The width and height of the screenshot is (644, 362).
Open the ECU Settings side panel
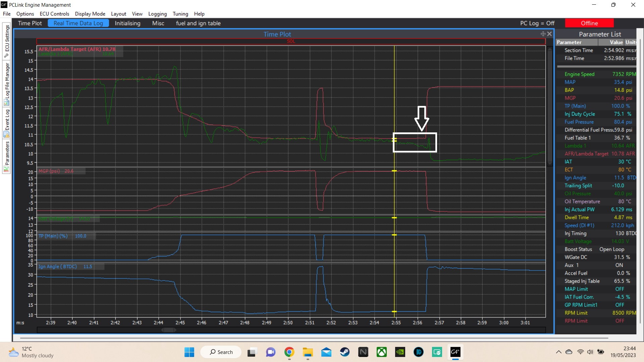6,41
